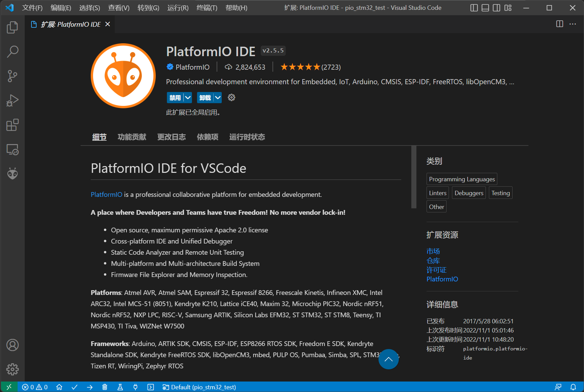Viewport: 584px width, 392px height.
Task: Expand dropdown arrow next to 卸载 button
Action: pos(218,98)
